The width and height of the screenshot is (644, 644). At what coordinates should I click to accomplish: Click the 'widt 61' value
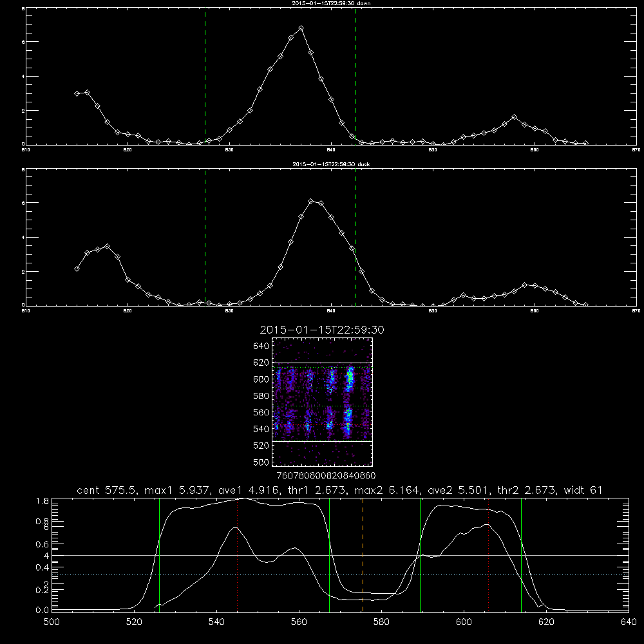coord(583,490)
